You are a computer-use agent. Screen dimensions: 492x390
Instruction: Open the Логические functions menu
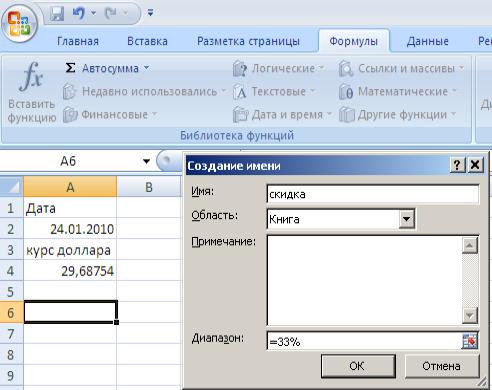(278, 68)
